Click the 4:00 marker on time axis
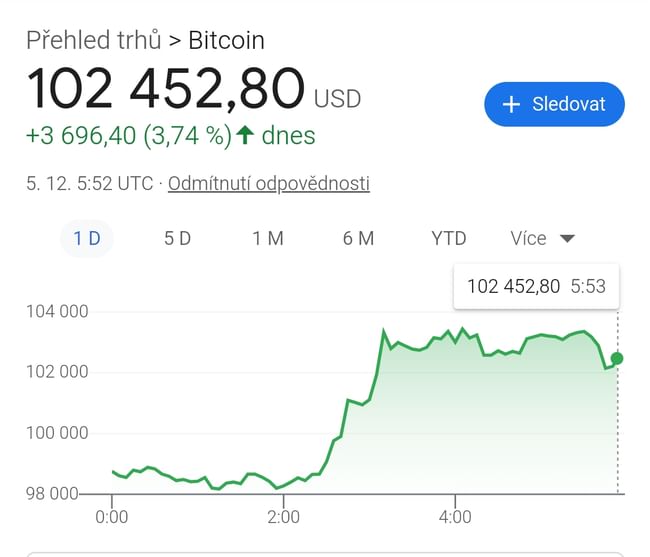Image resolution: width=650 pixels, height=557 pixels. (455, 517)
